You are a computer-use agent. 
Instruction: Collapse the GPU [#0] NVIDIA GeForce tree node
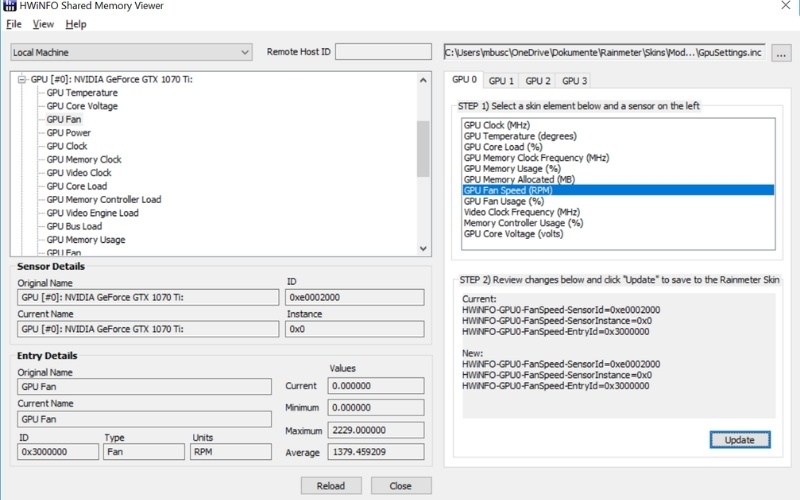tap(22, 80)
